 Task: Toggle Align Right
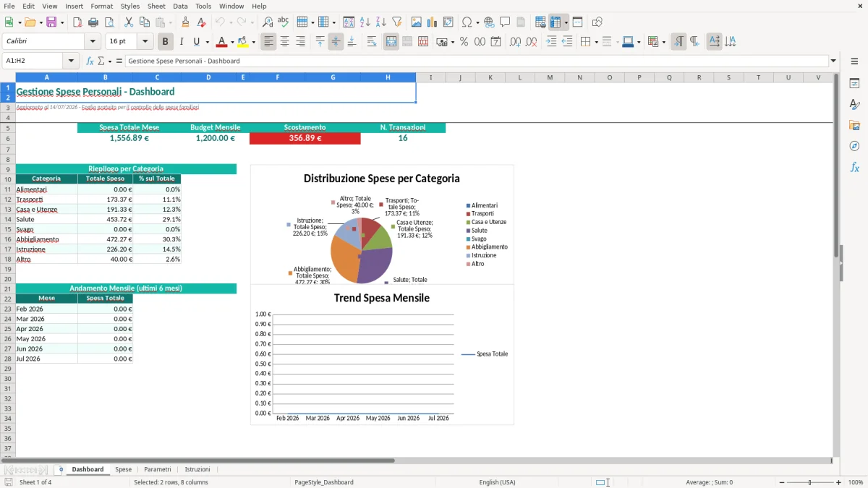pyautogui.click(x=301, y=42)
